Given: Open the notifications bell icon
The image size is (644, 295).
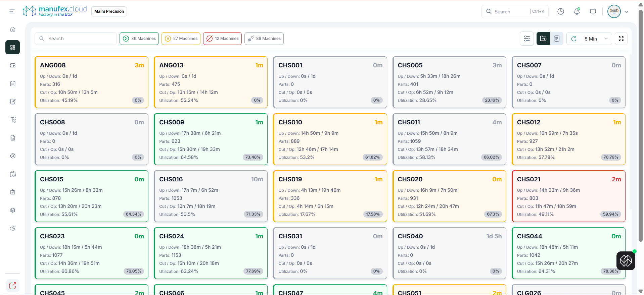Looking at the screenshot, I should (577, 11).
